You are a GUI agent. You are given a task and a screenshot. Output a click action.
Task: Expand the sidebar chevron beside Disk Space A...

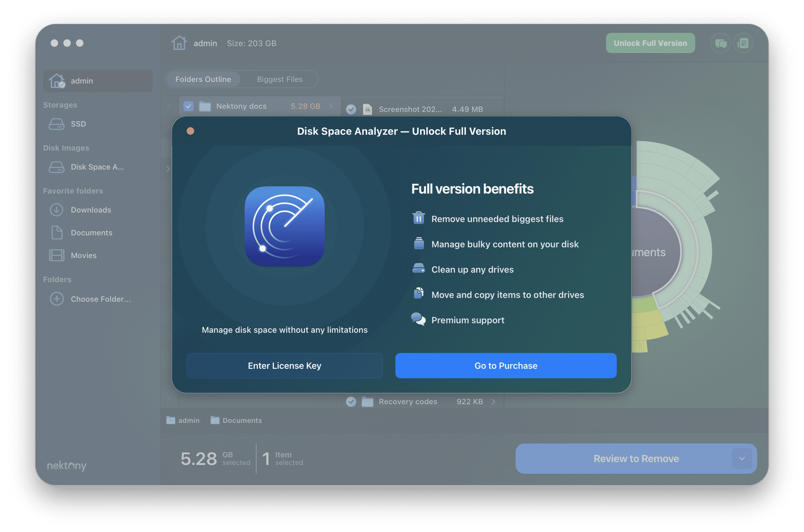point(168,169)
